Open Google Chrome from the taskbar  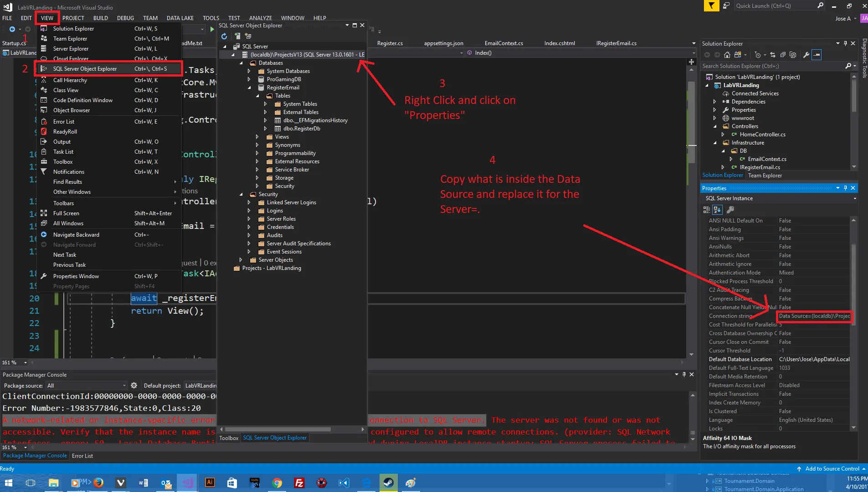click(x=277, y=482)
